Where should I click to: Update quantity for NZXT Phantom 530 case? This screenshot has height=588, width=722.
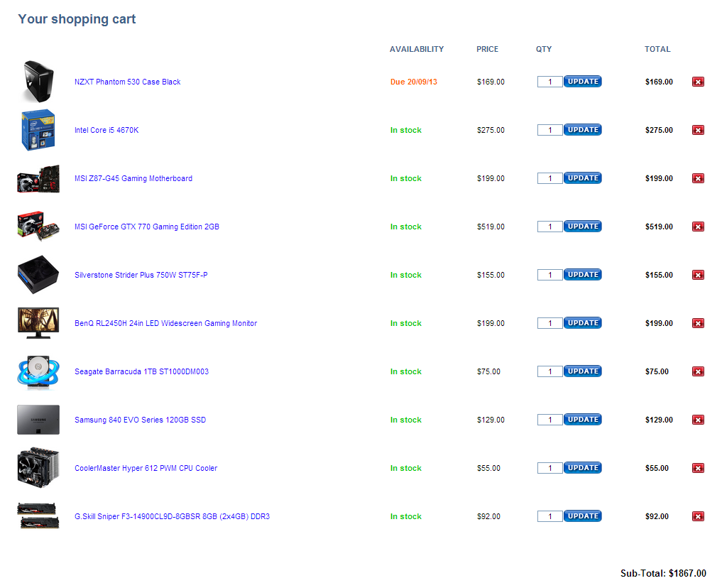[x=582, y=82]
